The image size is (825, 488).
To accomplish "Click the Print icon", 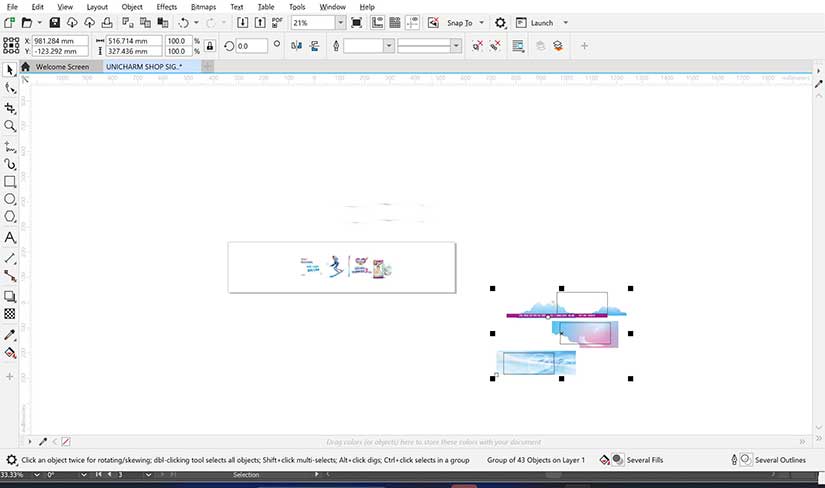I will point(107,23).
